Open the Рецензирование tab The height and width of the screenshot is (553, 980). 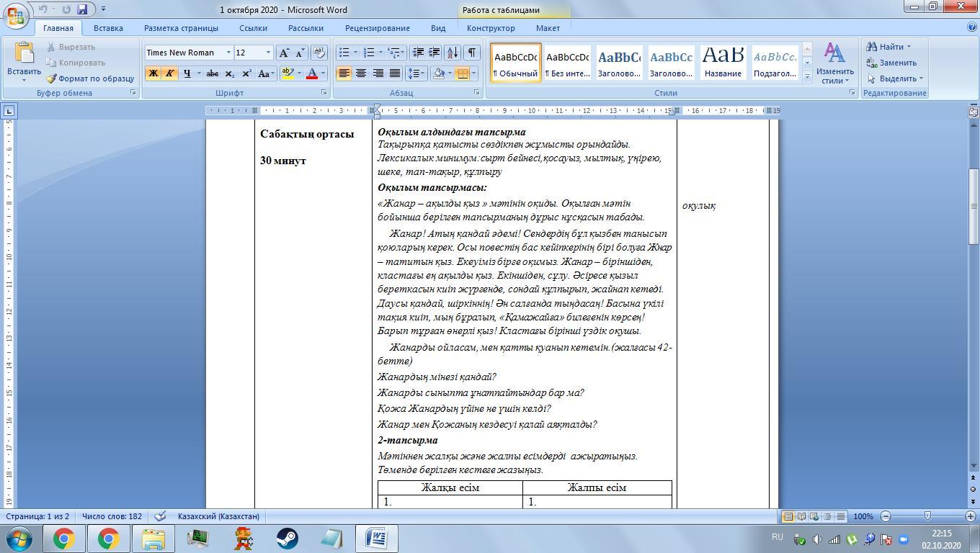[377, 28]
